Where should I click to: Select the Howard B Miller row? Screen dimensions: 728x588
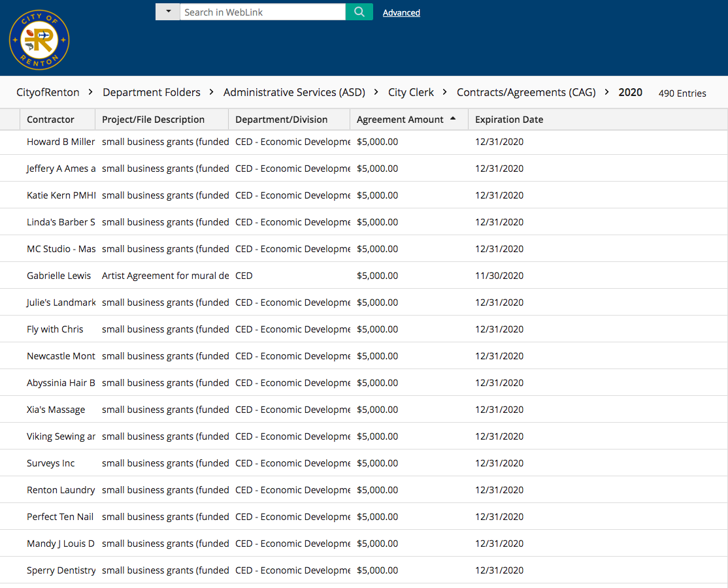60,142
